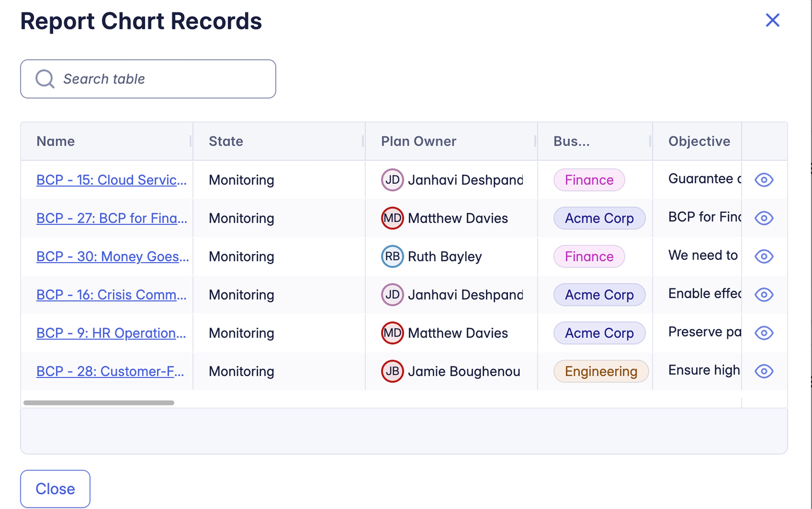Click Jamie Boughenou's JB avatar
812x509 pixels.
coord(392,371)
